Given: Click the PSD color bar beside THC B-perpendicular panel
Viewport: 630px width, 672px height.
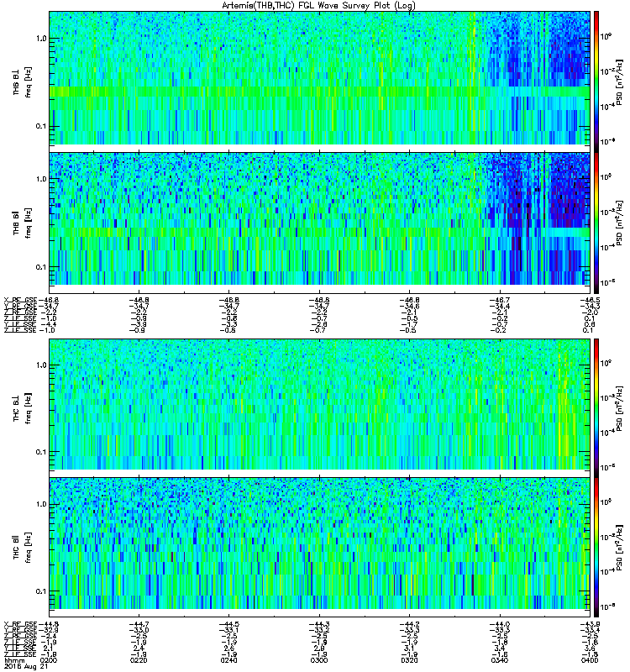Looking at the screenshot, I should pyautogui.click(x=596, y=407).
